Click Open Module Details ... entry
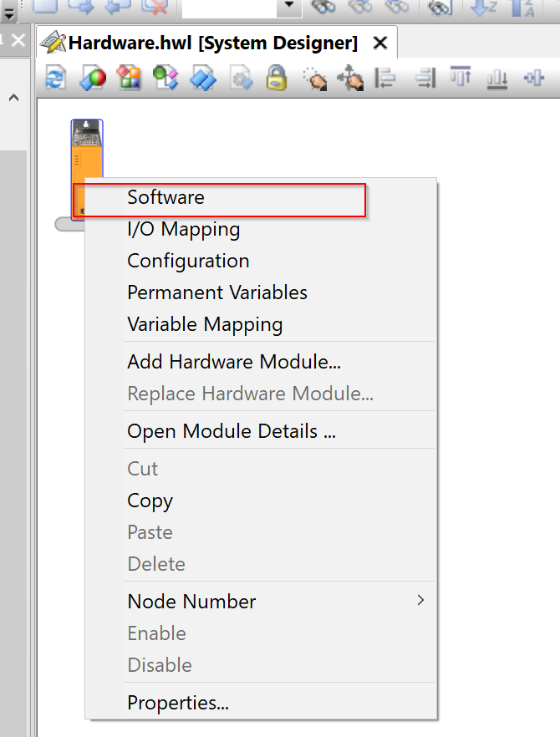This screenshot has height=737, width=560. pyautogui.click(x=261, y=431)
